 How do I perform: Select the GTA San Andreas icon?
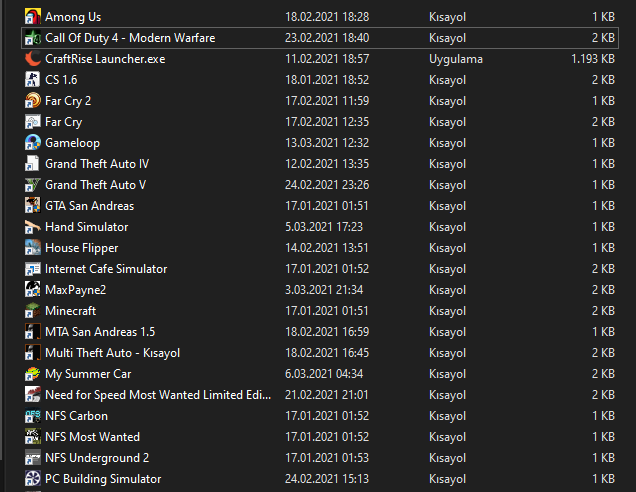32,206
